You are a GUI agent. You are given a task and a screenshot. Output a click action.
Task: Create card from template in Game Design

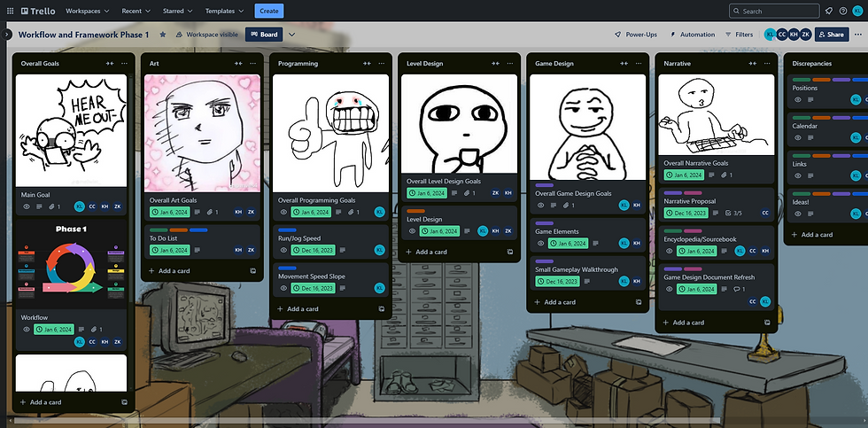coord(639,302)
